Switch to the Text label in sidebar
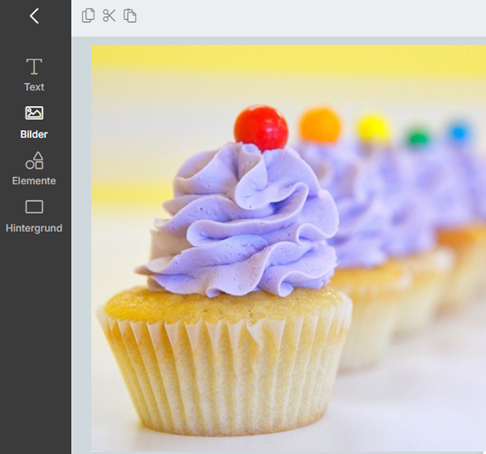The width and height of the screenshot is (486, 454). click(x=34, y=87)
